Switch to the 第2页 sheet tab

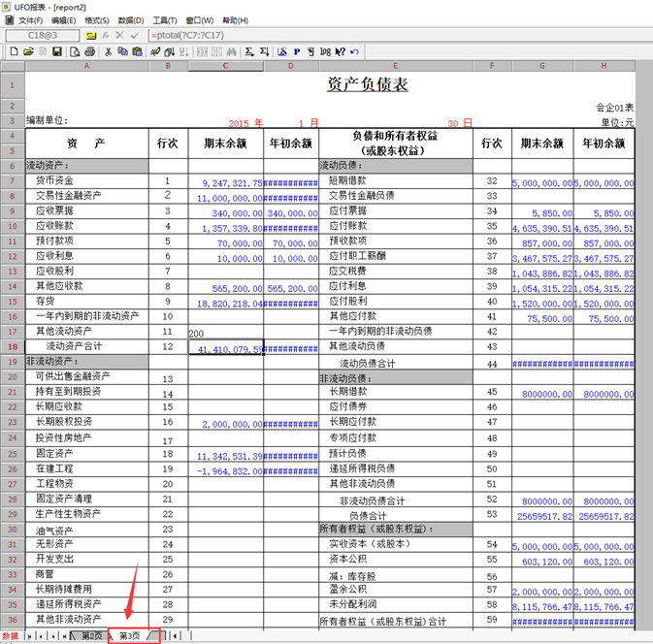click(91, 635)
